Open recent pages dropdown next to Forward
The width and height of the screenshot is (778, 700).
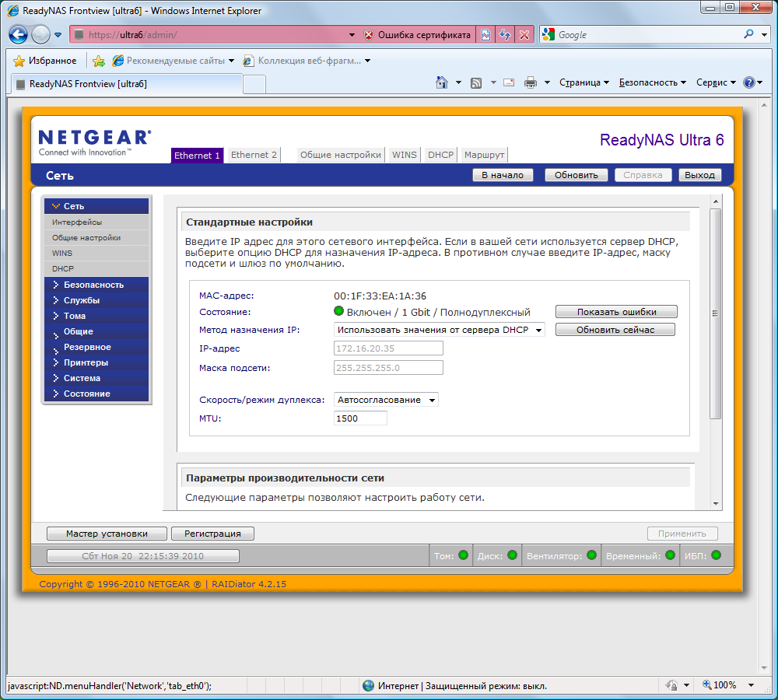point(58,35)
